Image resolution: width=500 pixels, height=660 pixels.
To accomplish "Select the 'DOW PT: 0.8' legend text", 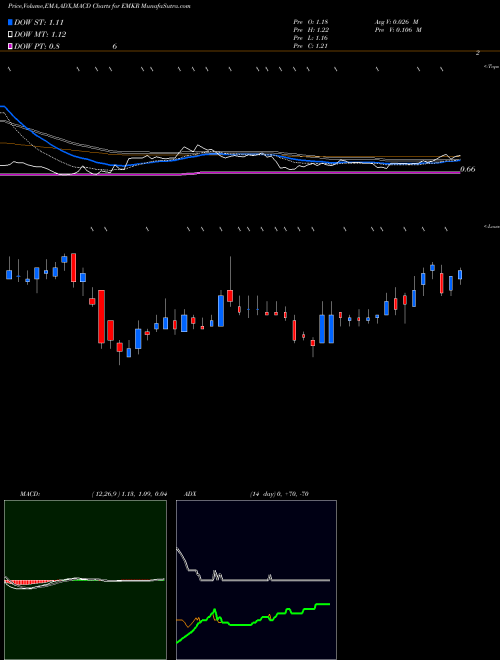I will 37,46.
